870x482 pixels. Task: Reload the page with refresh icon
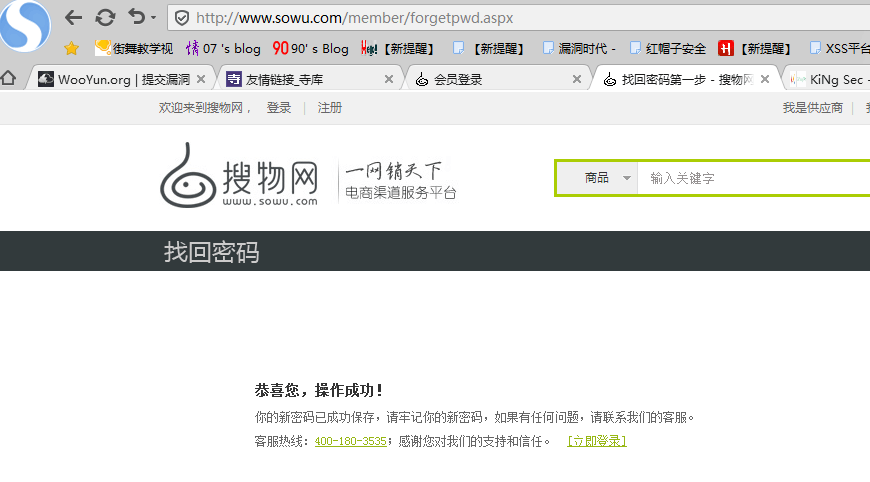click(x=105, y=18)
